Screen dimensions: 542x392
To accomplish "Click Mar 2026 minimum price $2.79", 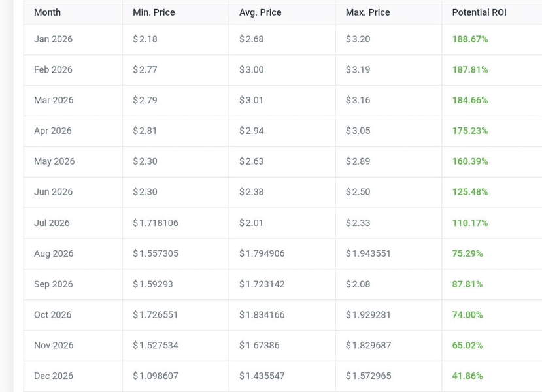I will [144, 101].
